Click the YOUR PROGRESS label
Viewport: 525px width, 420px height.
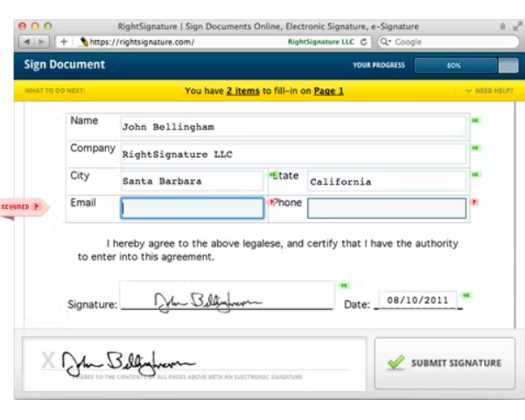379,65
